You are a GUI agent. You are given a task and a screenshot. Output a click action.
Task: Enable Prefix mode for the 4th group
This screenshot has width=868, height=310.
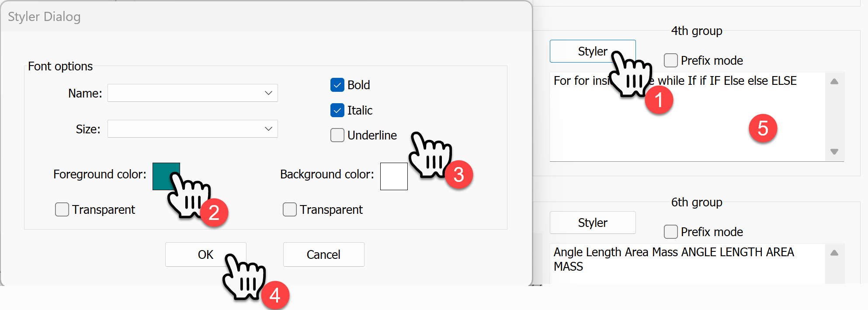tap(670, 60)
